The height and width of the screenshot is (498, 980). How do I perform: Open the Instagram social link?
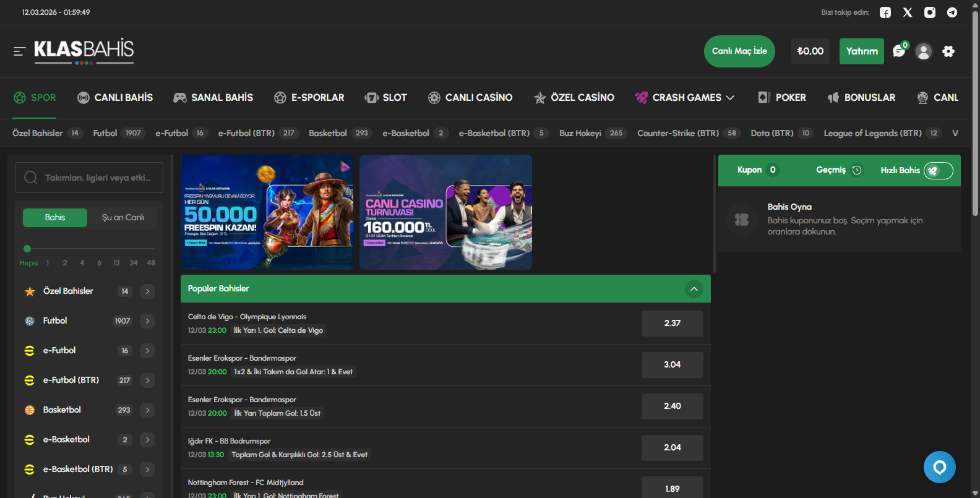pyautogui.click(x=930, y=12)
